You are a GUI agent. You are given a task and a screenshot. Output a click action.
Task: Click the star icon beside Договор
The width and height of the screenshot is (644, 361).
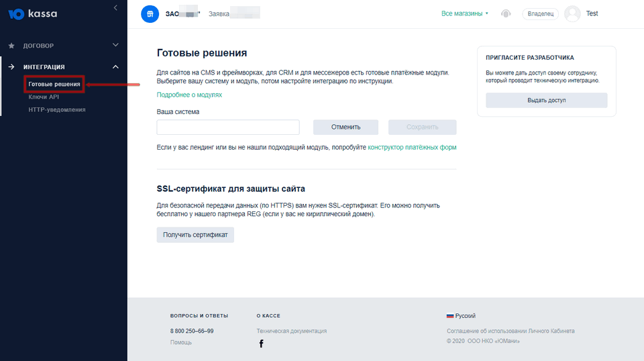tap(11, 46)
